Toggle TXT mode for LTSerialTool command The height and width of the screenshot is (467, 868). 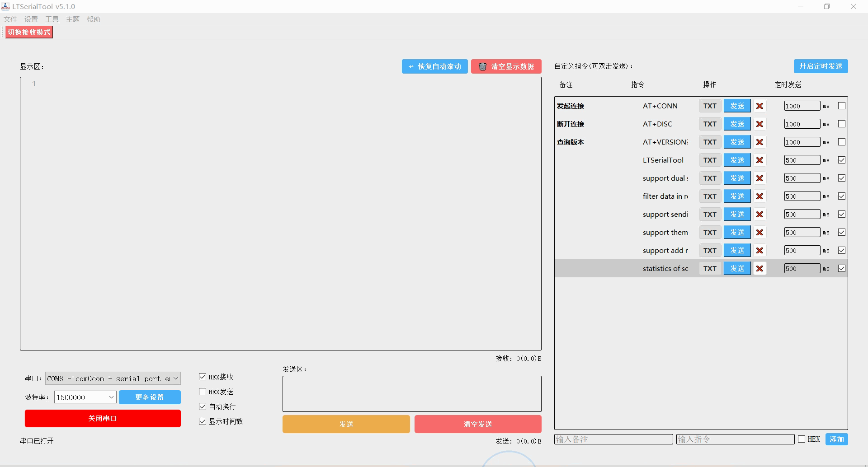click(x=710, y=160)
